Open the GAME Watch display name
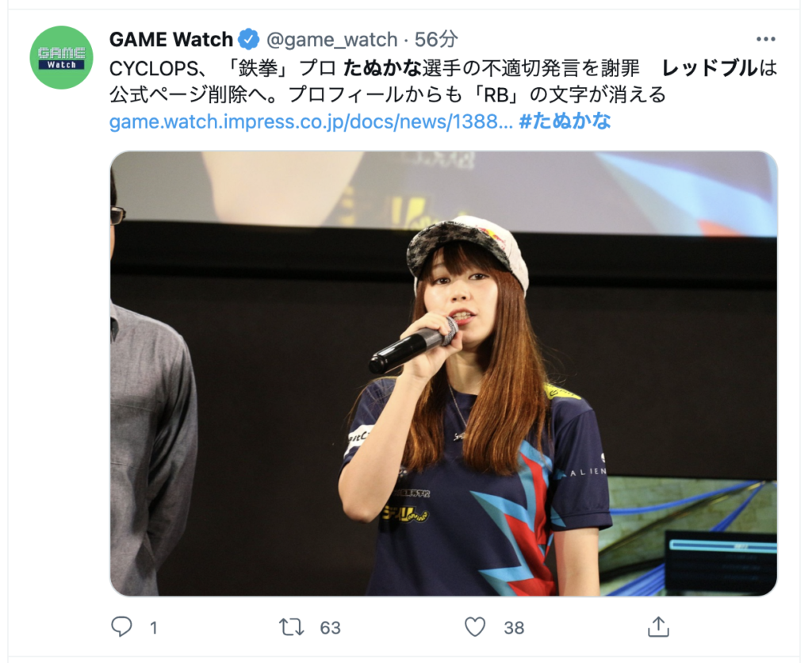812x663 pixels. tap(171, 40)
